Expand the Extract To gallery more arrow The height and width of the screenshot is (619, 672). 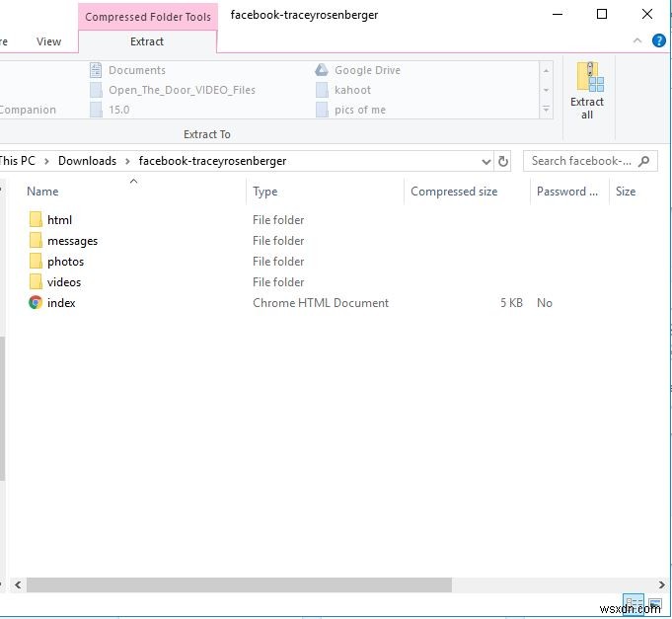546,110
